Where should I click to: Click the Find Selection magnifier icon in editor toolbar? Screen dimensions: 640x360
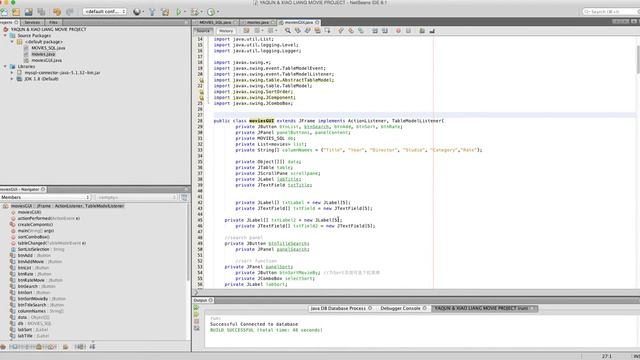click(288, 31)
